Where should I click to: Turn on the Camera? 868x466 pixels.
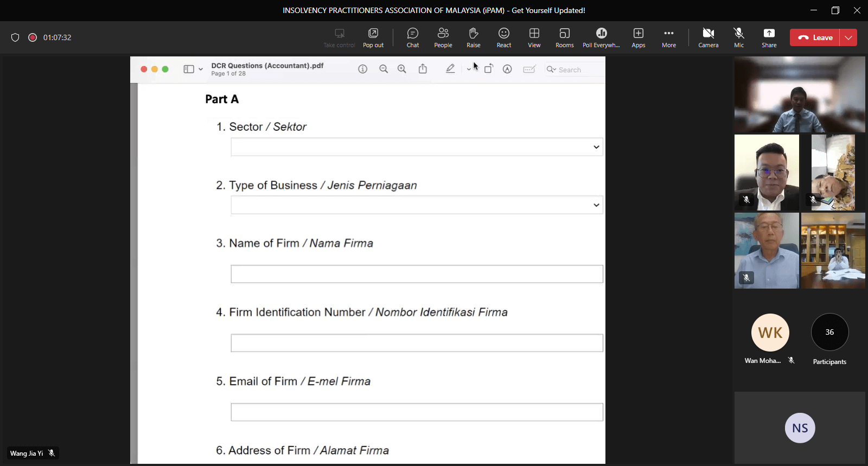[x=709, y=38]
